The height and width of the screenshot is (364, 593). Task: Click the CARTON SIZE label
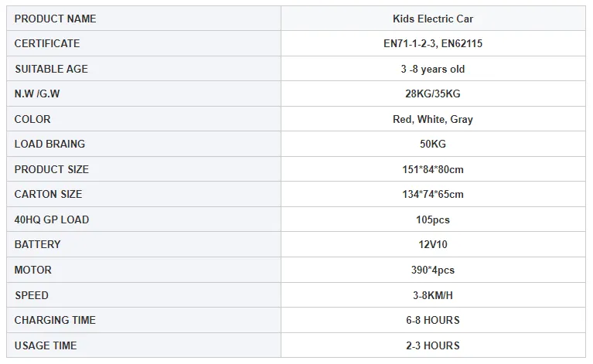pyautogui.click(x=48, y=194)
